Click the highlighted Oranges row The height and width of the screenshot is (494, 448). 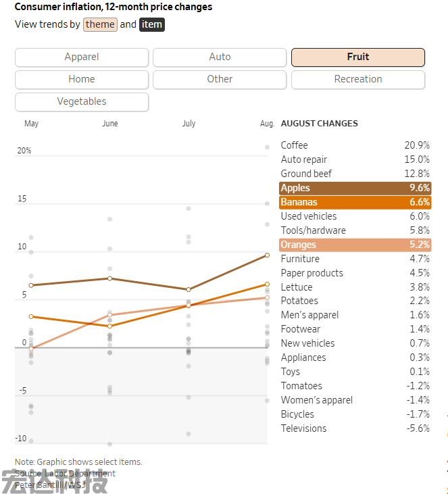[x=355, y=245]
